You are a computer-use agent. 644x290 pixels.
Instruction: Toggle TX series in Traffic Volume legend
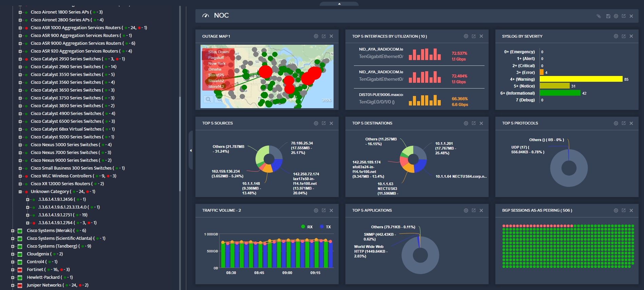point(325,227)
